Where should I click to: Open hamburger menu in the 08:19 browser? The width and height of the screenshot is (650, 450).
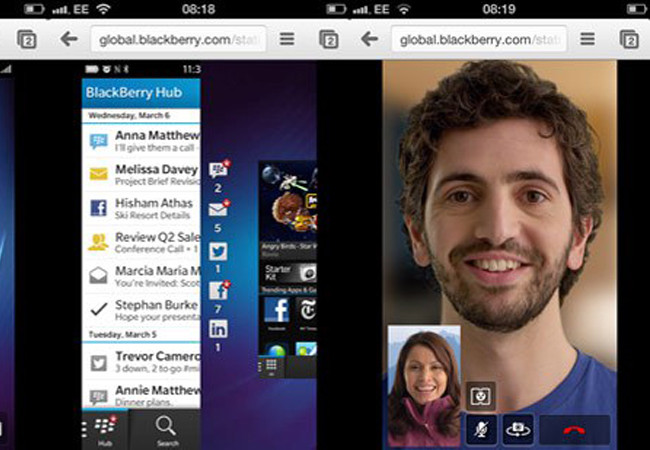(587, 39)
